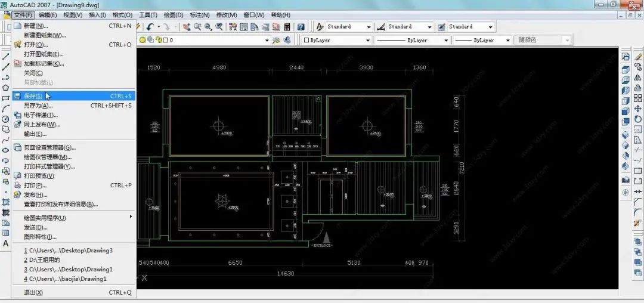Select the Polygon draw tool
The height and width of the screenshot is (303, 644).
tap(6, 88)
